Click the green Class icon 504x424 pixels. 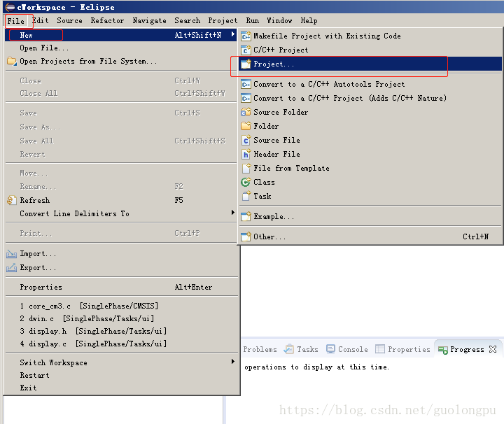point(246,182)
